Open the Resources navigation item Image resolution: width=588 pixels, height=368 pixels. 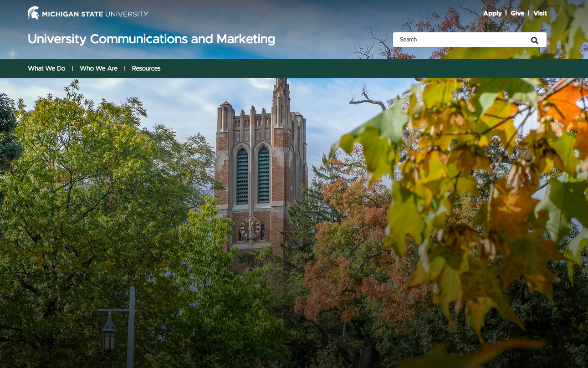point(146,68)
